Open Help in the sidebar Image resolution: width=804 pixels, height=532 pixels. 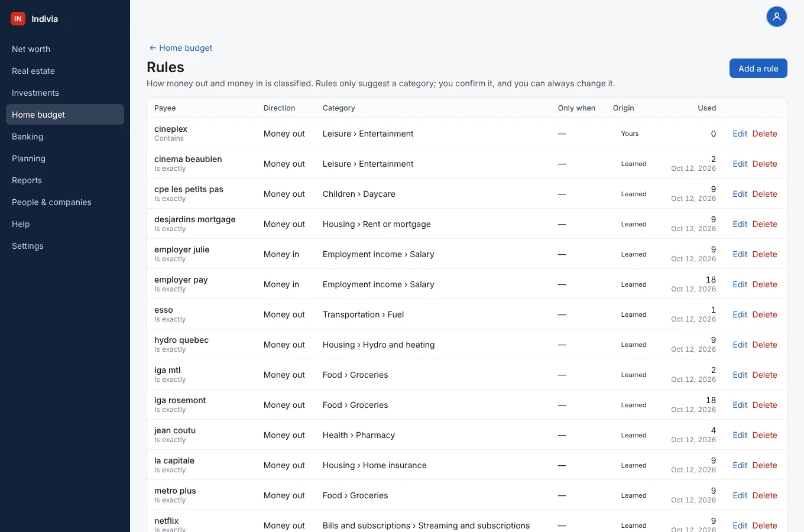tap(65, 224)
